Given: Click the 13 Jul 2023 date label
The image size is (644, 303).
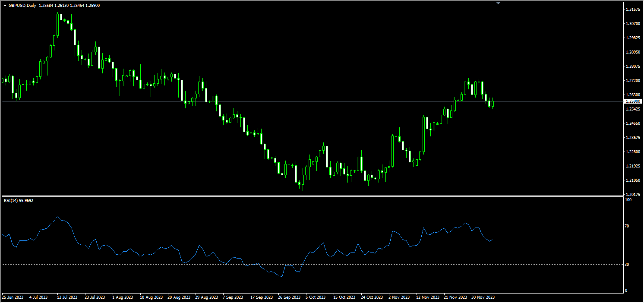Looking at the screenshot, I should point(67,297).
